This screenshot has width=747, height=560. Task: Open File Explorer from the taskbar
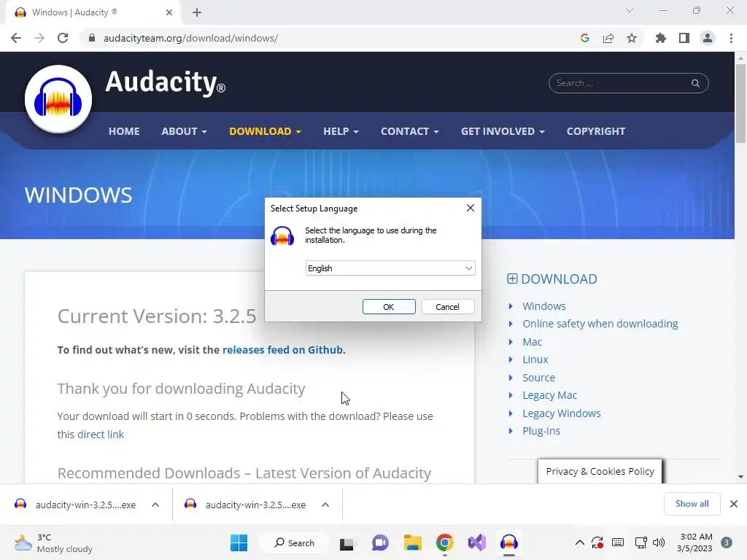pos(413,542)
